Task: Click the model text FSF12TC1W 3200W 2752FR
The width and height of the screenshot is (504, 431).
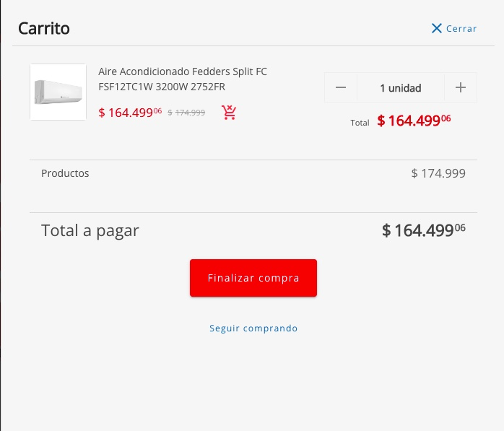Action: coord(167,87)
